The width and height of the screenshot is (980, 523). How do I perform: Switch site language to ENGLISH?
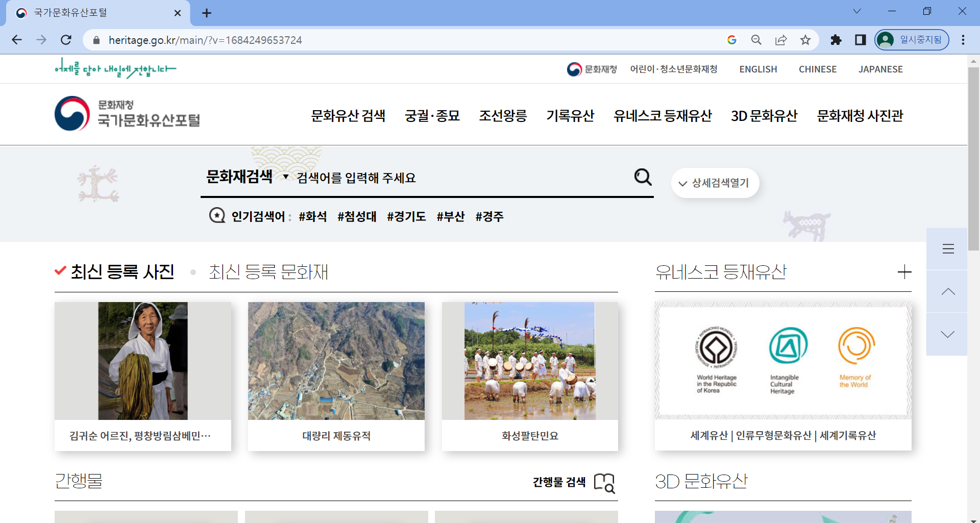[758, 69]
